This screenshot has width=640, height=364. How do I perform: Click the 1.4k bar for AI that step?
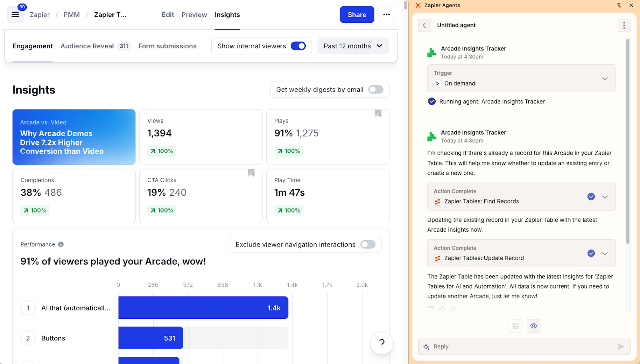click(203, 308)
